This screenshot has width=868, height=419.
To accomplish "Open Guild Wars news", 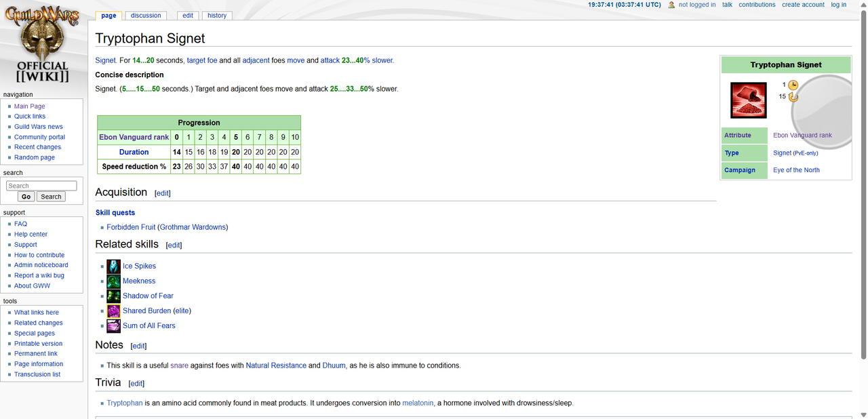I will point(39,127).
